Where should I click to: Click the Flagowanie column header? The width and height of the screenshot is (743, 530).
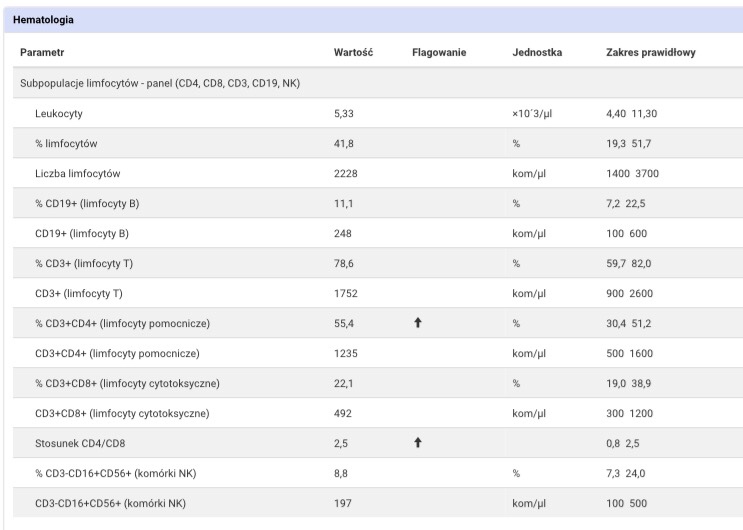coord(438,52)
